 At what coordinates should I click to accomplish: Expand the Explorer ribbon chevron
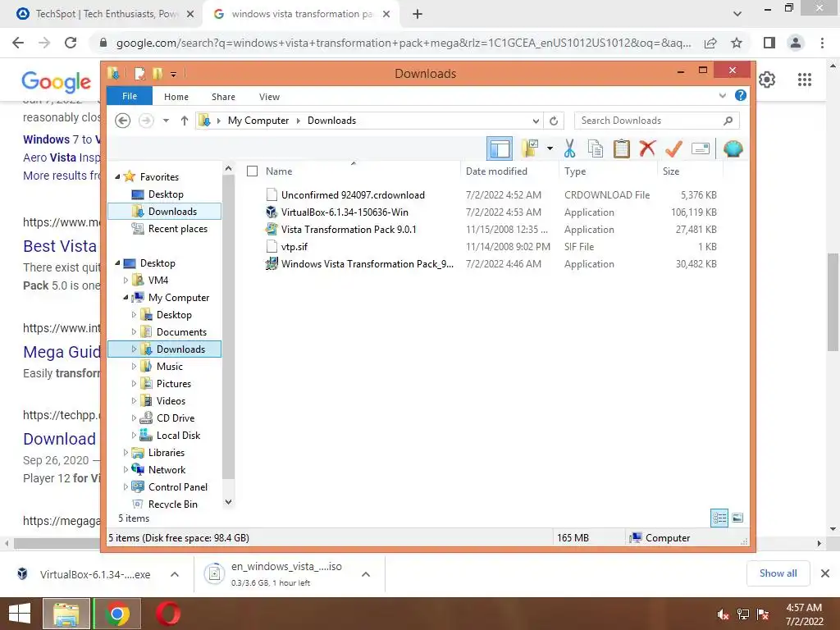click(x=722, y=95)
